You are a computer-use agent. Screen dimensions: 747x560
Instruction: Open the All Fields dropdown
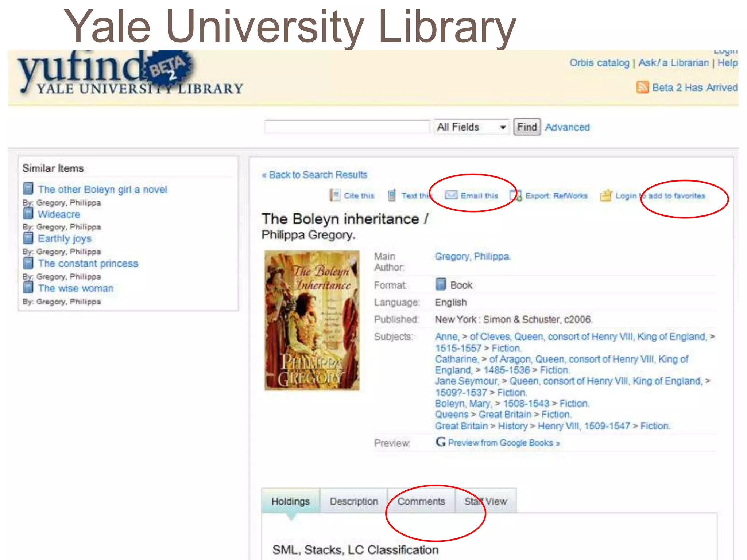click(x=471, y=127)
